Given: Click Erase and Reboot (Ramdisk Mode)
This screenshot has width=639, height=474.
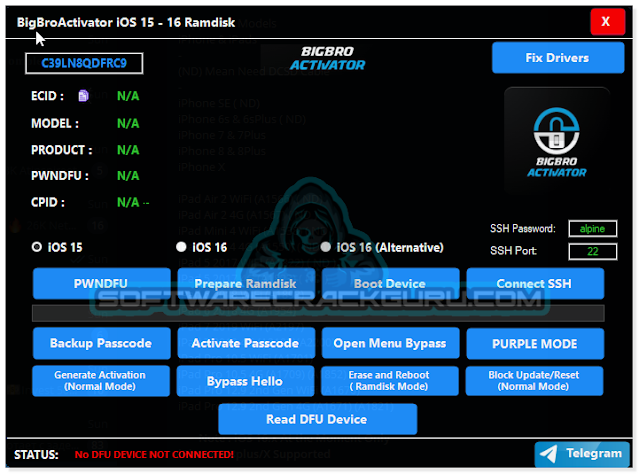Looking at the screenshot, I should [390, 381].
